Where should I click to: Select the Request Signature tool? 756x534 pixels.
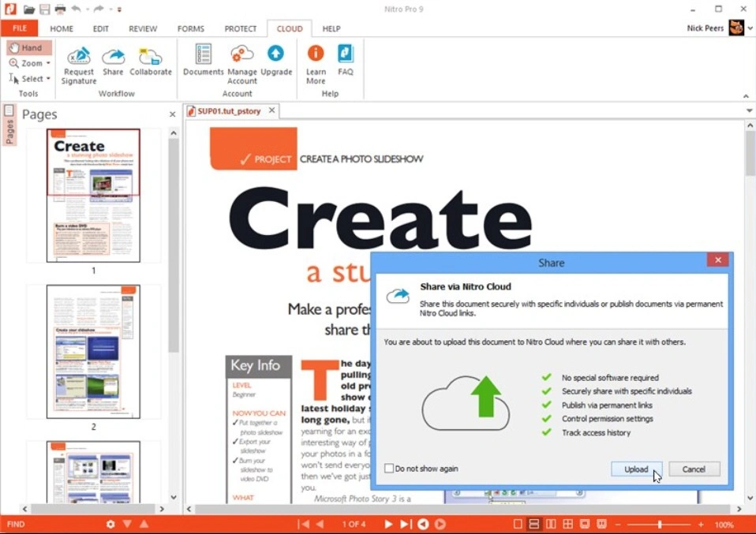point(78,63)
